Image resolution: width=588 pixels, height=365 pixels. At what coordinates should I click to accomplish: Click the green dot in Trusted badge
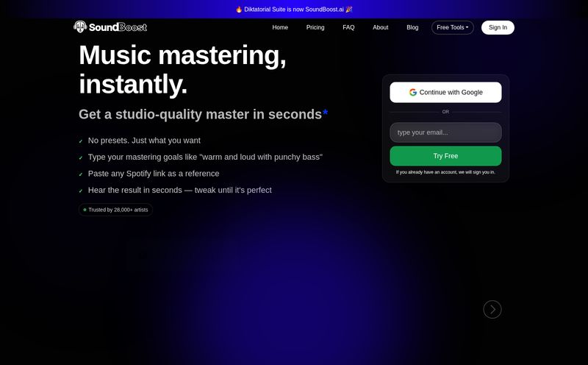[x=85, y=210]
